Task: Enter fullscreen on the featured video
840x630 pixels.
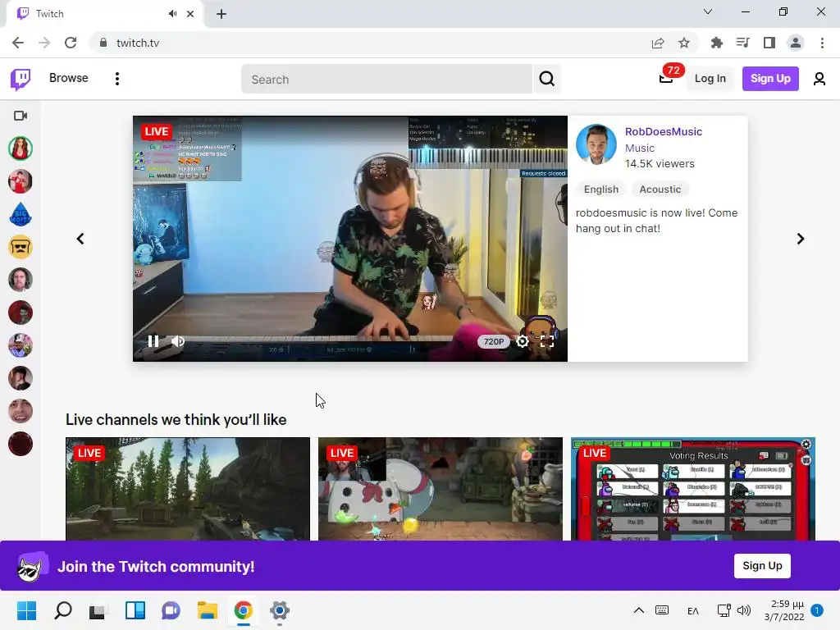Action: 546,341
